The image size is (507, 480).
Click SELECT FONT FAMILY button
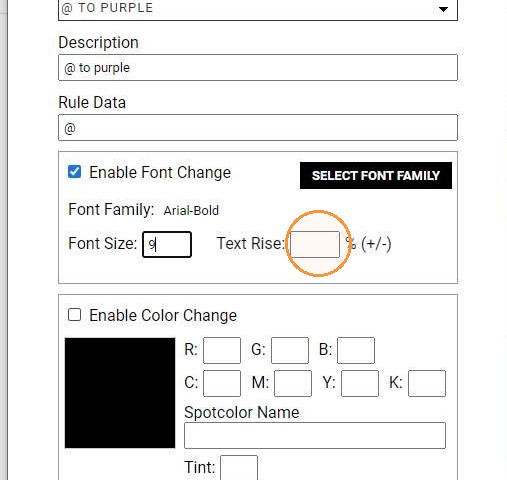[x=376, y=176]
